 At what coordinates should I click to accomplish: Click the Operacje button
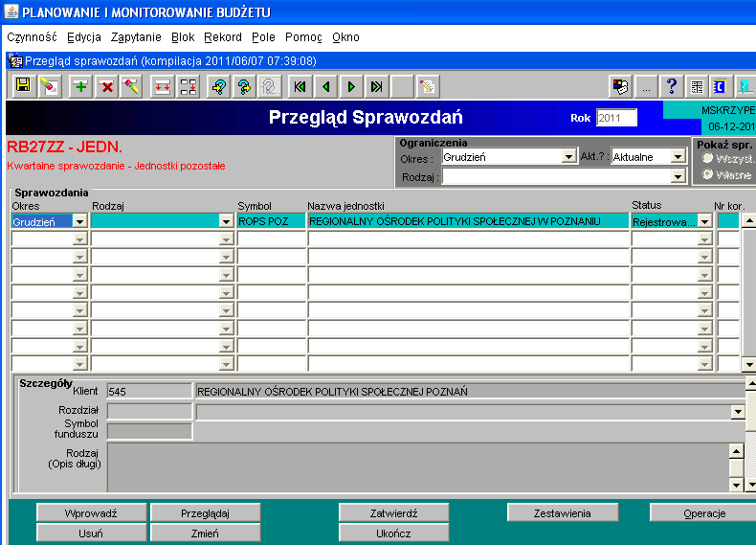click(x=704, y=513)
